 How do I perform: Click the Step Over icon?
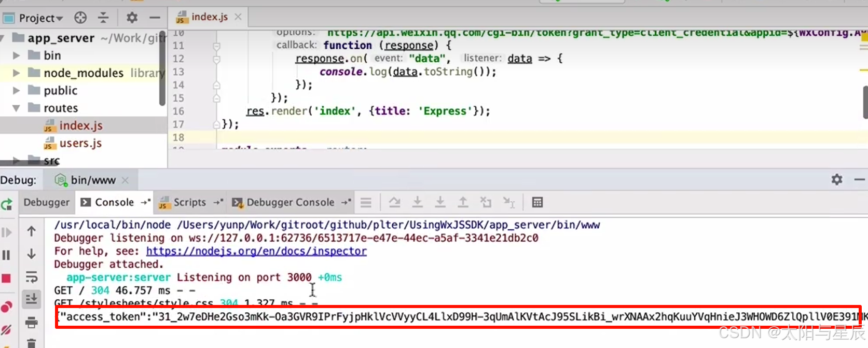click(395, 202)
